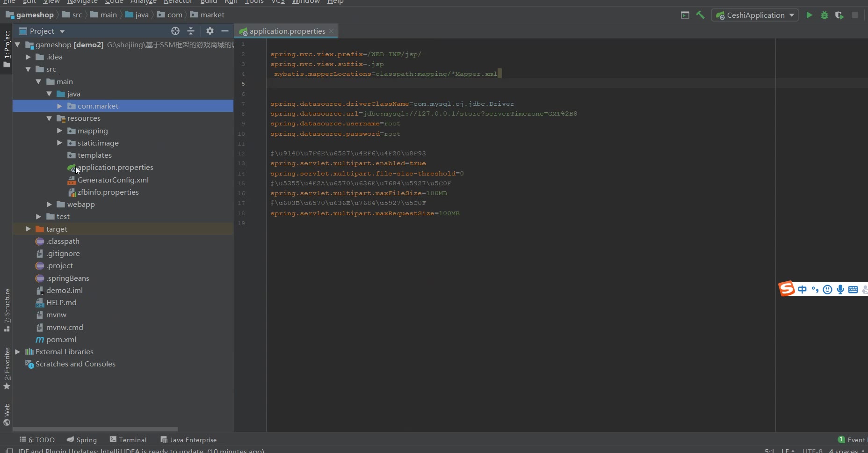The height and width of the screenshot is (453, 868).
Task: Hide the Project tool window
Action: click(x=225, y=31)
